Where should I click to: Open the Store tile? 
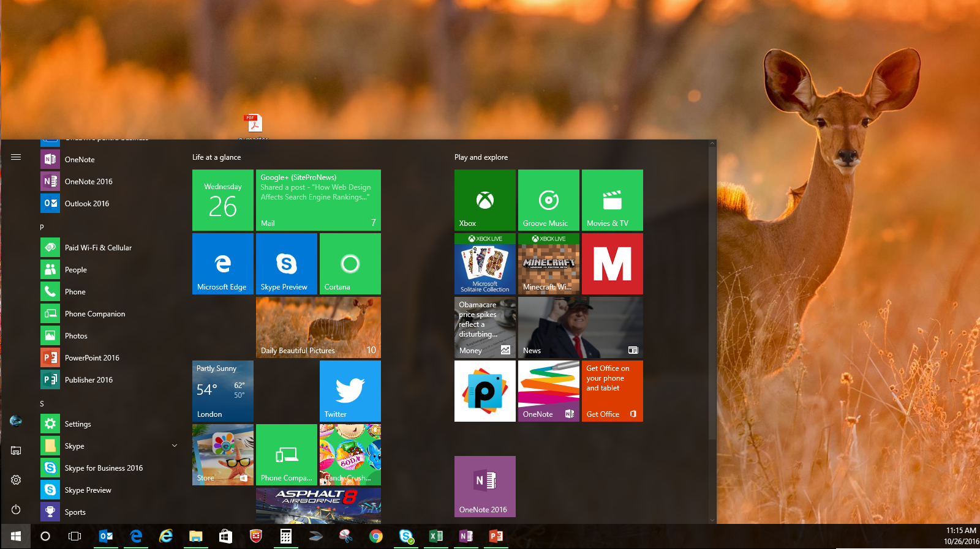(223, 455)
